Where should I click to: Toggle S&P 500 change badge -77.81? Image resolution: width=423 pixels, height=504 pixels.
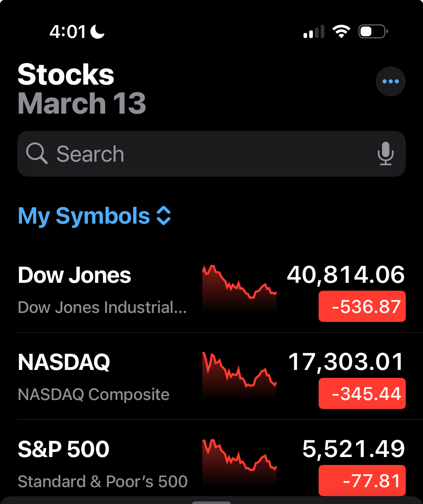[362, 481]
